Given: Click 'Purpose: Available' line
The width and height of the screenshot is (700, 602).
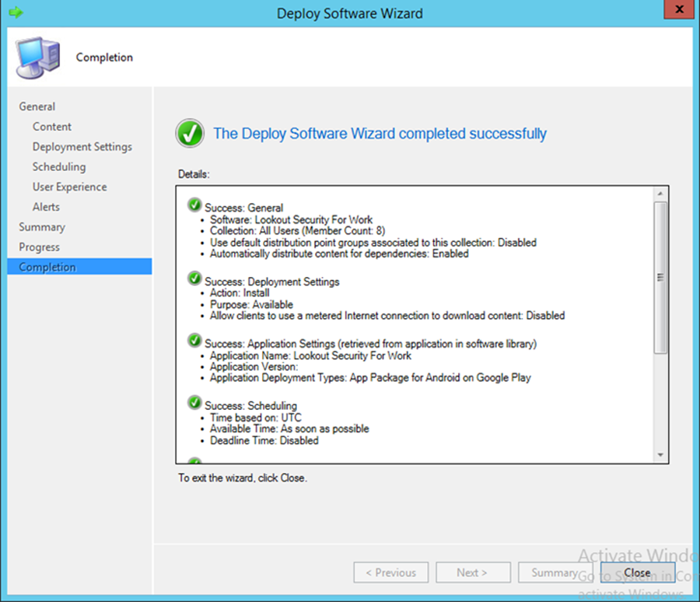Looking at the screenshot, I should (251, 305).
